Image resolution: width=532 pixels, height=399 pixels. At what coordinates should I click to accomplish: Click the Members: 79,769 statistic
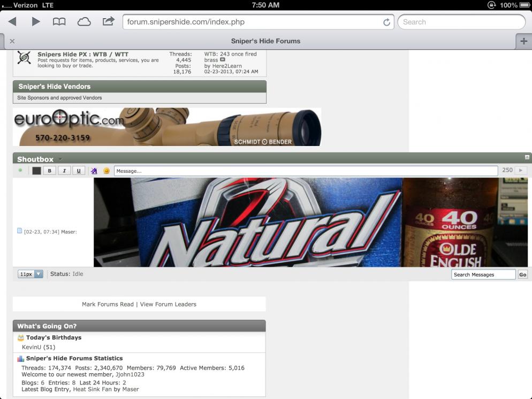151,368
